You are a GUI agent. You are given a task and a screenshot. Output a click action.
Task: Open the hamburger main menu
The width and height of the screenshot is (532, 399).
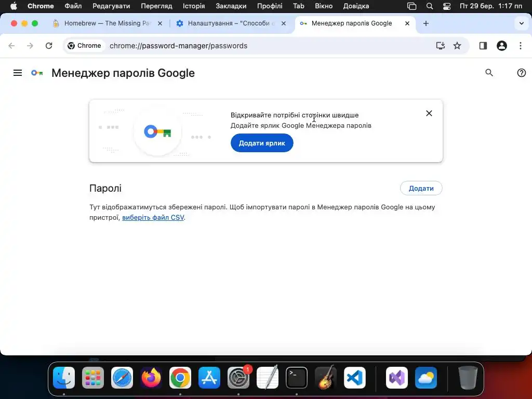[18, 73]
